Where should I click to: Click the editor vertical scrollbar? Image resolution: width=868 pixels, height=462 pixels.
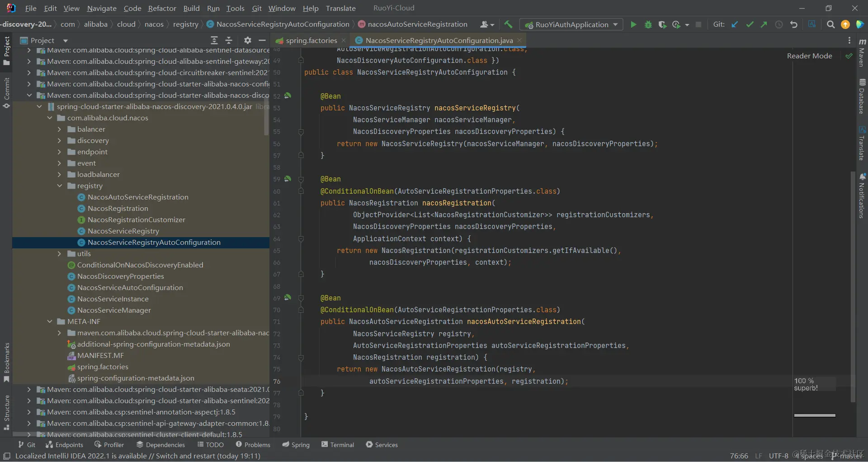[x=853, y=285]
